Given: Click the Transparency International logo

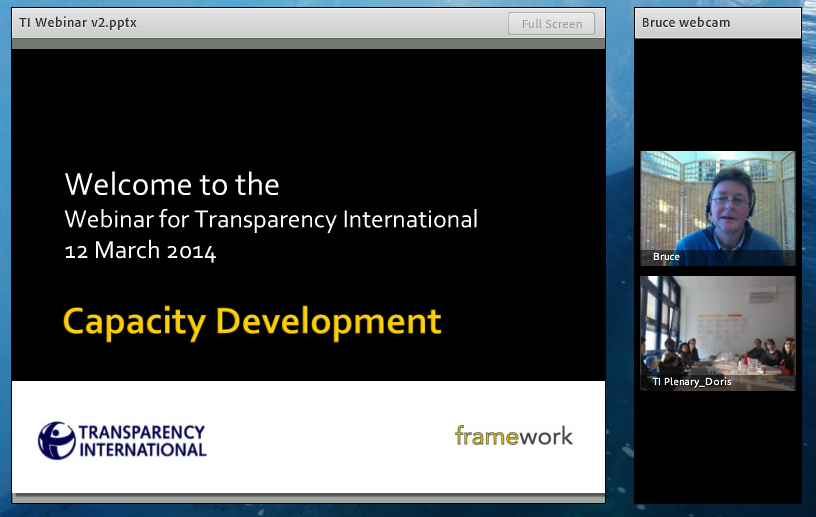Looking at the screenshot, I should point(122,440).
